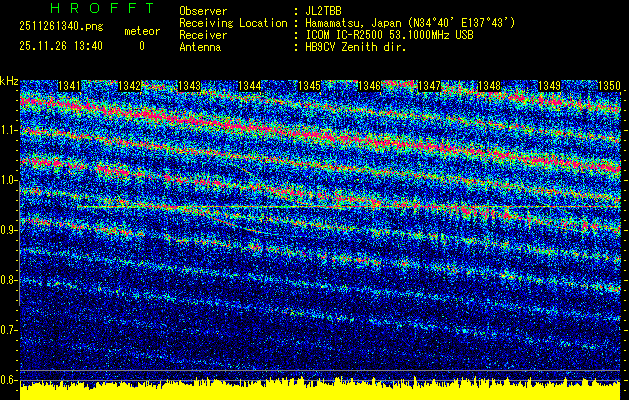Click the date 25.11.26 13:40 text
This screenshot has width=629, height=400.
pyautogui.click(x=59, y=46)
